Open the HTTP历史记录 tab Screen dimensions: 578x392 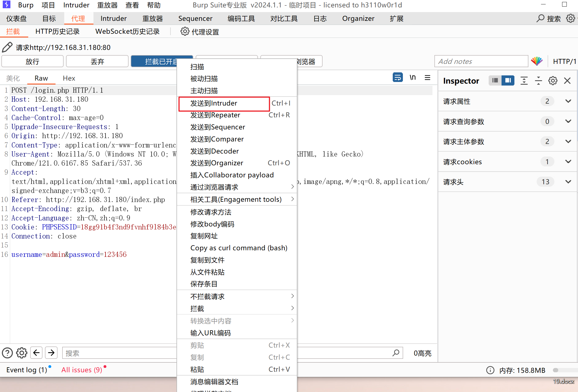58,32
